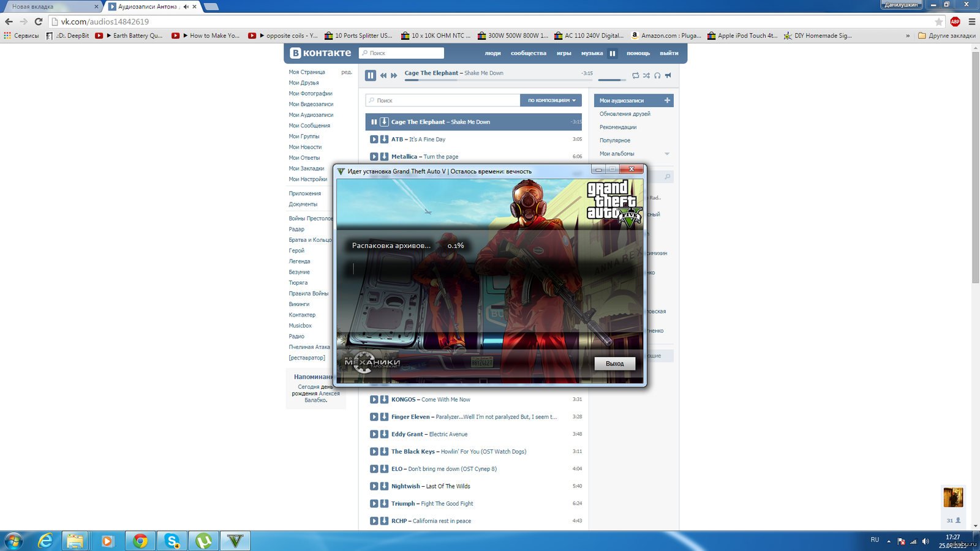Download RCHP – California rest in peace
Image resolution: width=980 pixels, height=551 pixels.
click(x=384, y=521)
